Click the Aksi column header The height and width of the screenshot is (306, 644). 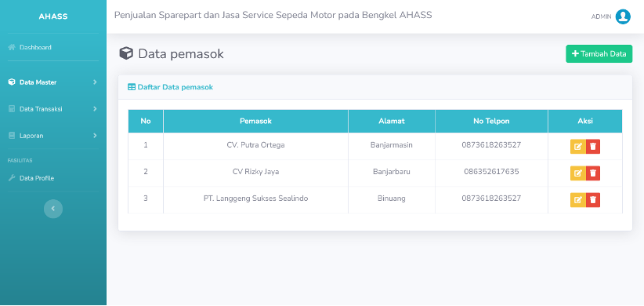pos(585,121)
